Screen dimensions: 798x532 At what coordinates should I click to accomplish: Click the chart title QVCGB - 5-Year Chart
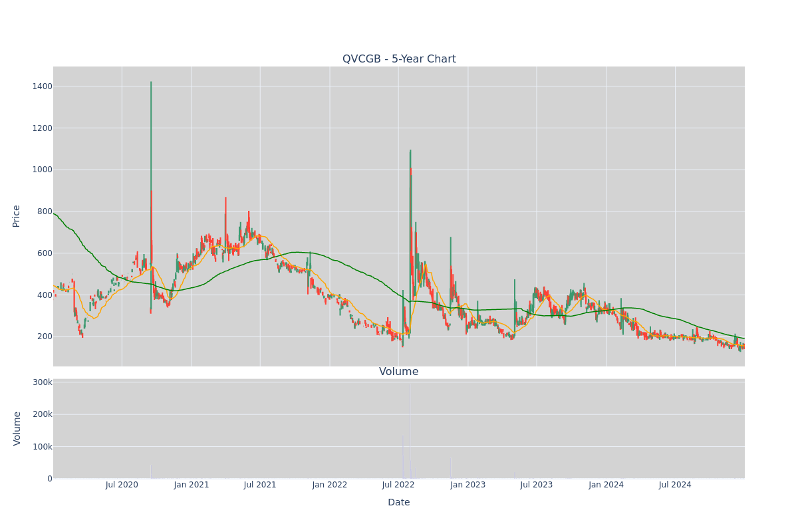tap(399, 59)
